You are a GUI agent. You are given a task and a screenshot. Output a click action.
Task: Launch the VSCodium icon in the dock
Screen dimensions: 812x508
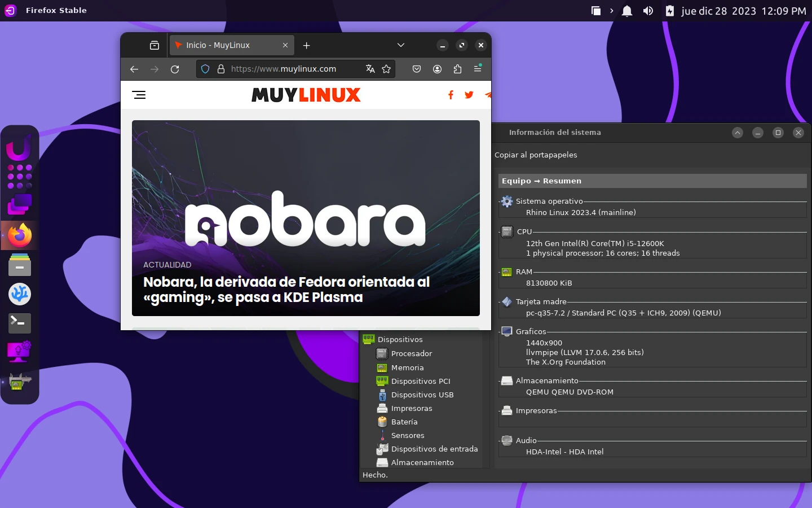(x=20, y=294)
